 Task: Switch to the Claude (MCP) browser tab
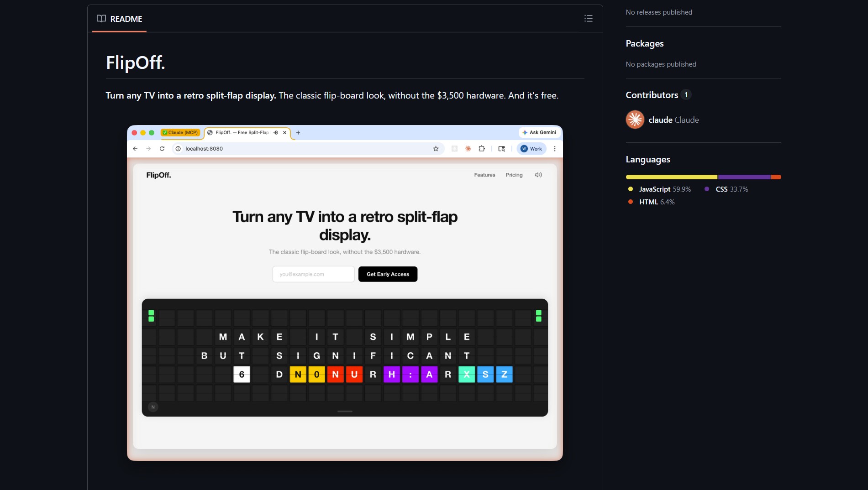click(181, 132)
